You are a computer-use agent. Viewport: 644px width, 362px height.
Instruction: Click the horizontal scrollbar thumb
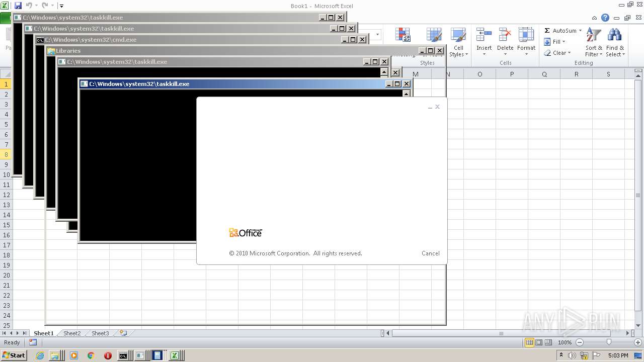[x=501, y=333]
